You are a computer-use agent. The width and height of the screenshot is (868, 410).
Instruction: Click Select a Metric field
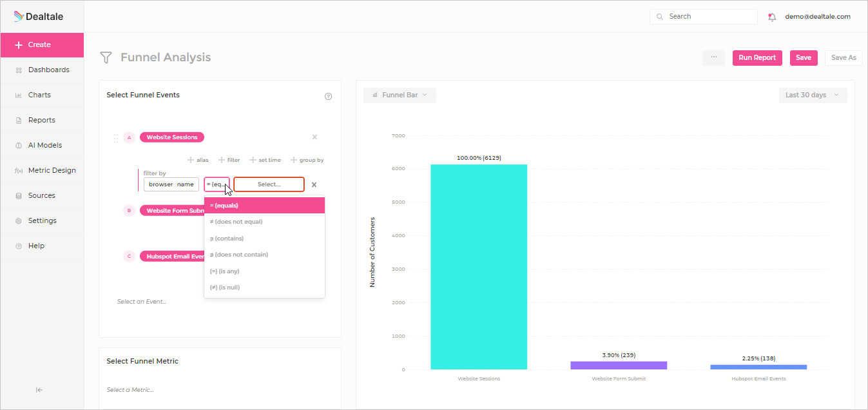tap(130, 390)
